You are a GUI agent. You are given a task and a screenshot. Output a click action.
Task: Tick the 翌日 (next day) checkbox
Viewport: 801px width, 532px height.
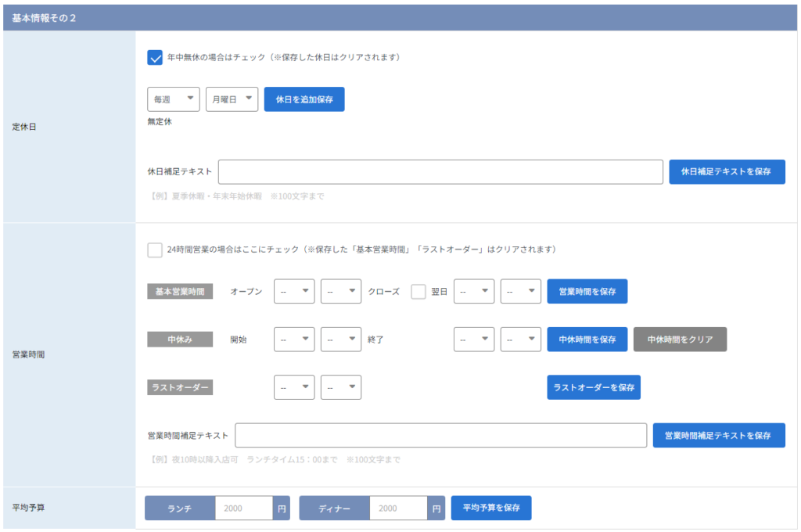pos(418,292)
